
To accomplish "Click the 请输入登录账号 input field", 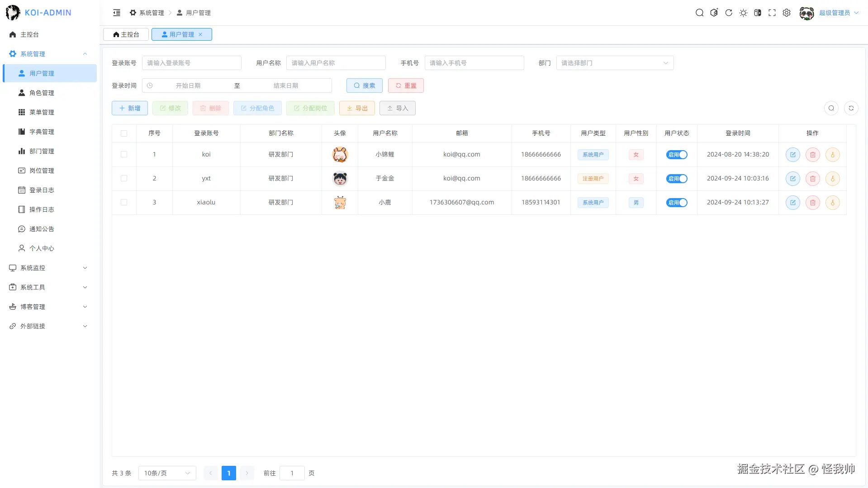I will (x=192, y=63).
